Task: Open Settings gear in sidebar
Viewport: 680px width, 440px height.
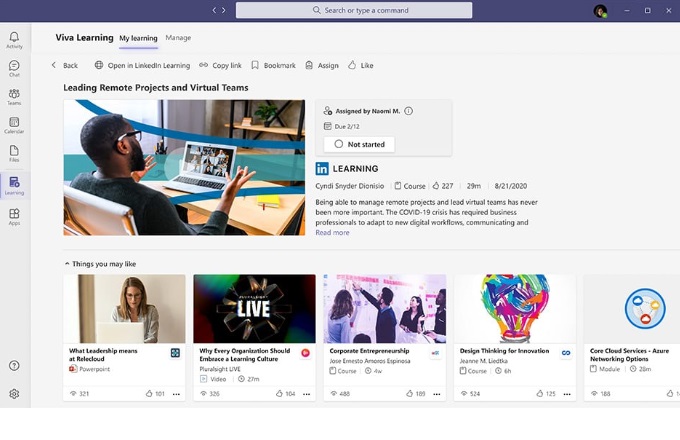Action: point(14,394)
